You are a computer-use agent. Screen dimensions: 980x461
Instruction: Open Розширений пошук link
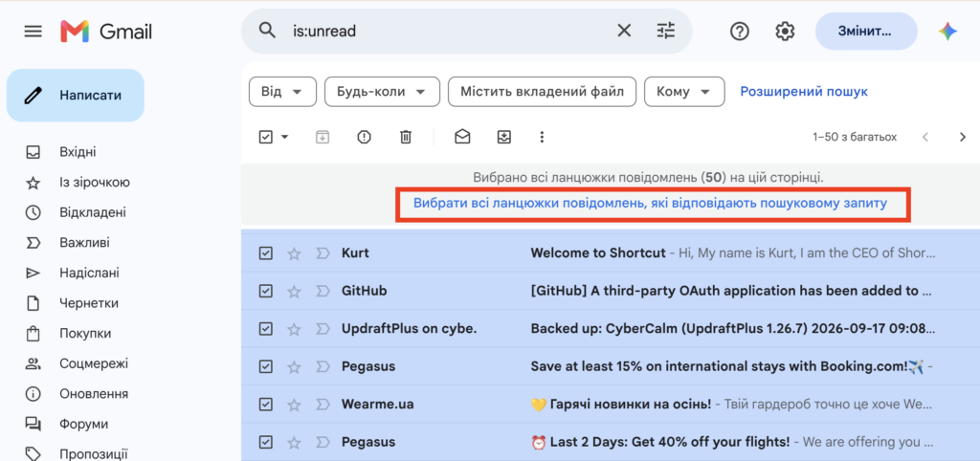coord(804,92)
